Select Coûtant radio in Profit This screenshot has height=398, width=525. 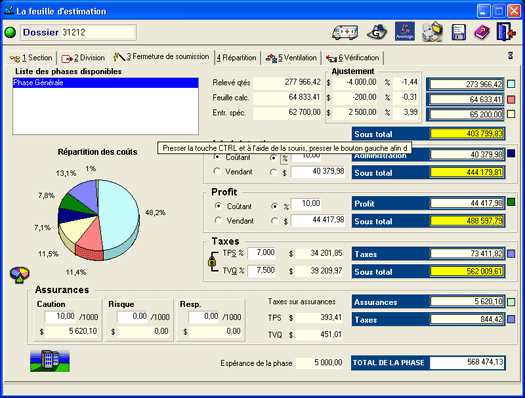point(218,206)
